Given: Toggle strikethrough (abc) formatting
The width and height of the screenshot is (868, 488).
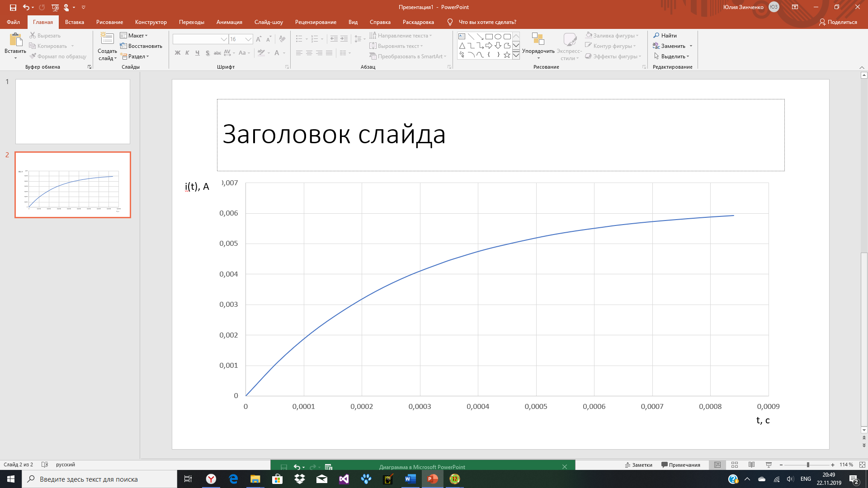Looking at the screenshot, I should (x=217, y=53).
